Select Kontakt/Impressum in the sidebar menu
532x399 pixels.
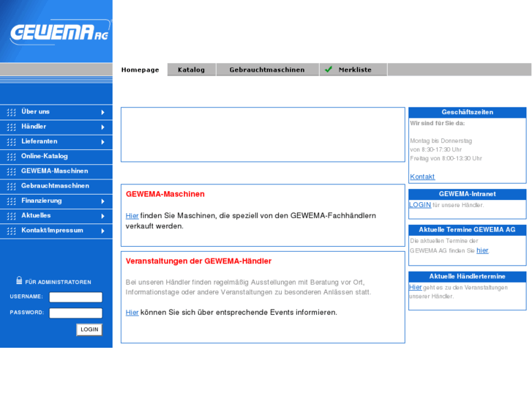tap(56, 231)
